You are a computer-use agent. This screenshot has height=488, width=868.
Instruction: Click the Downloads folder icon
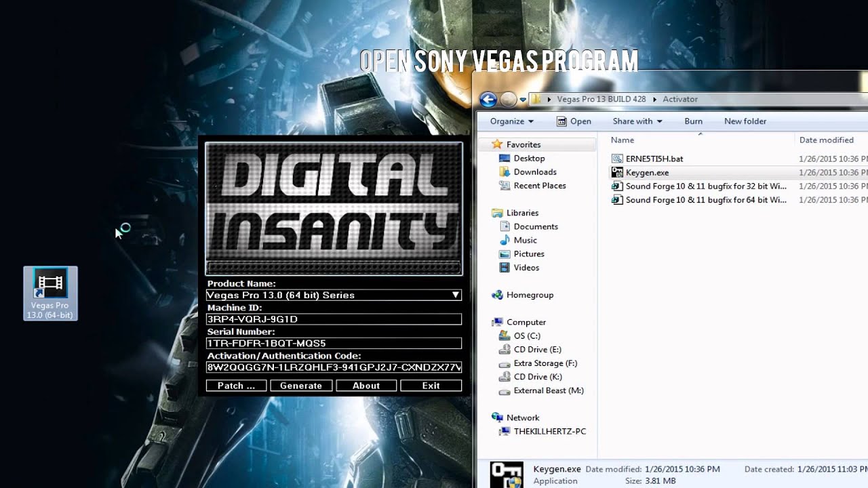(505, 172)
